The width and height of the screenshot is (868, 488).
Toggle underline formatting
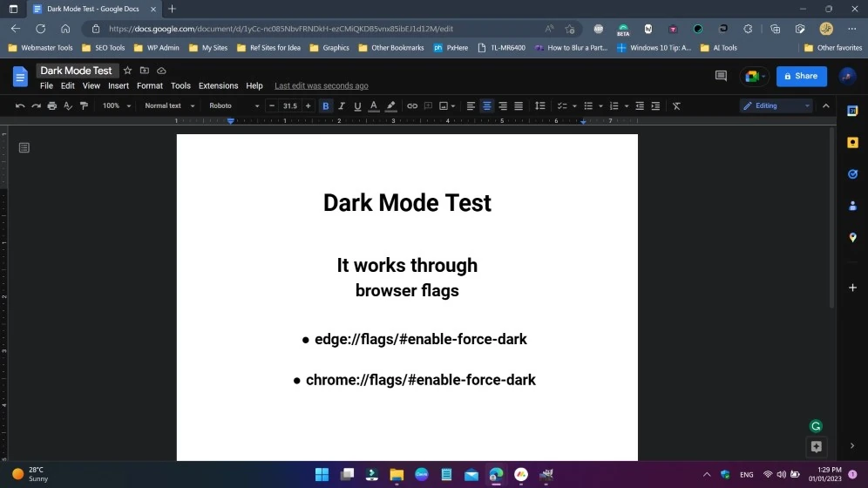coord(357,106)
